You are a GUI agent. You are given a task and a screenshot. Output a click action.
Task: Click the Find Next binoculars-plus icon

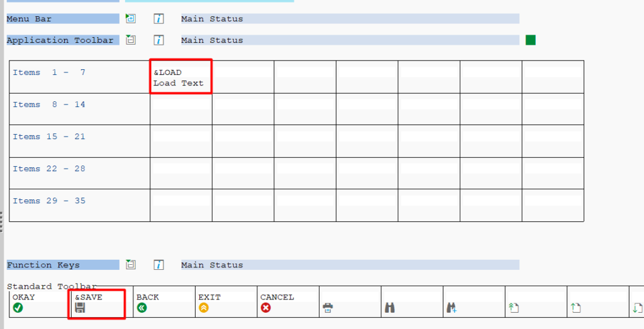(x=452, y=308)
